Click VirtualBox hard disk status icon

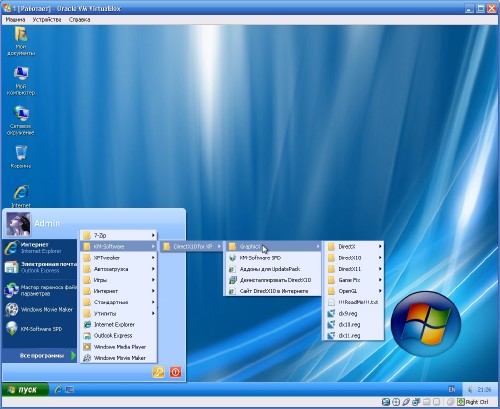tap(386, 402)
